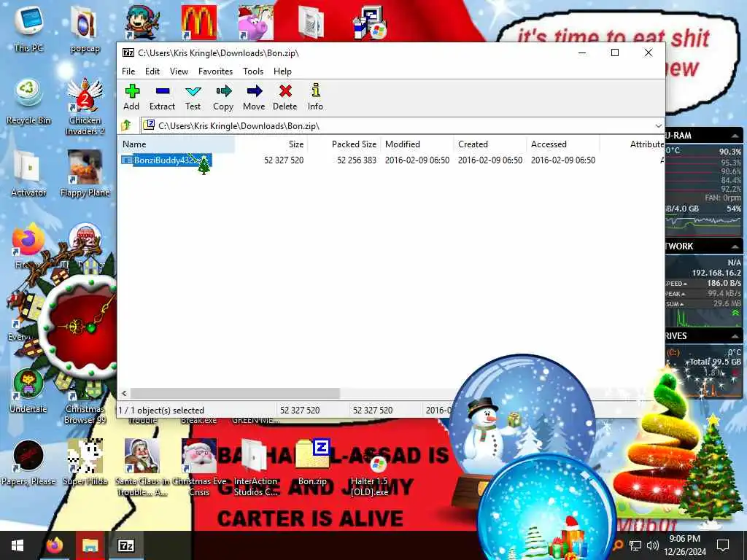Open the popcap desktop folder icon
The width and height of the screenshot is (747, 560).
click(85, 28)
